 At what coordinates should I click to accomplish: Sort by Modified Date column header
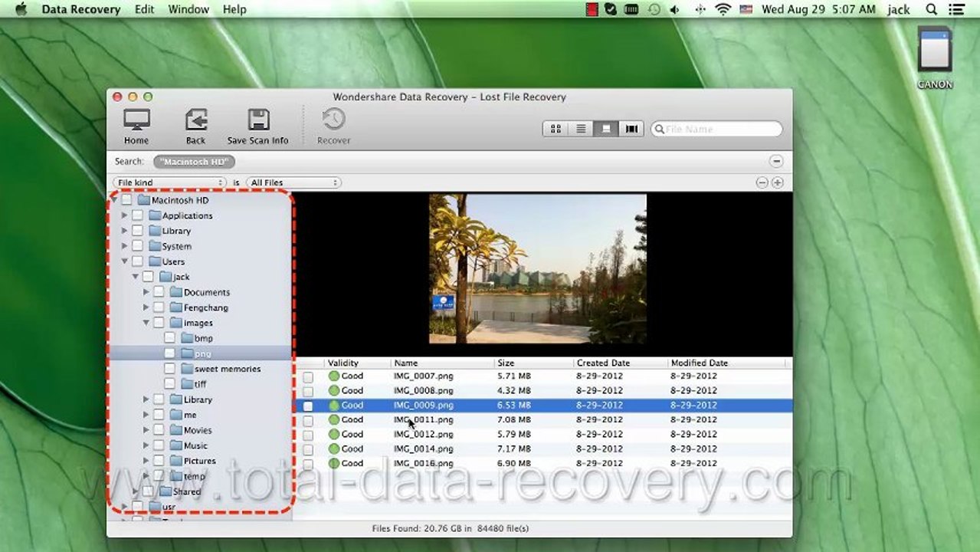coord(726,363)
